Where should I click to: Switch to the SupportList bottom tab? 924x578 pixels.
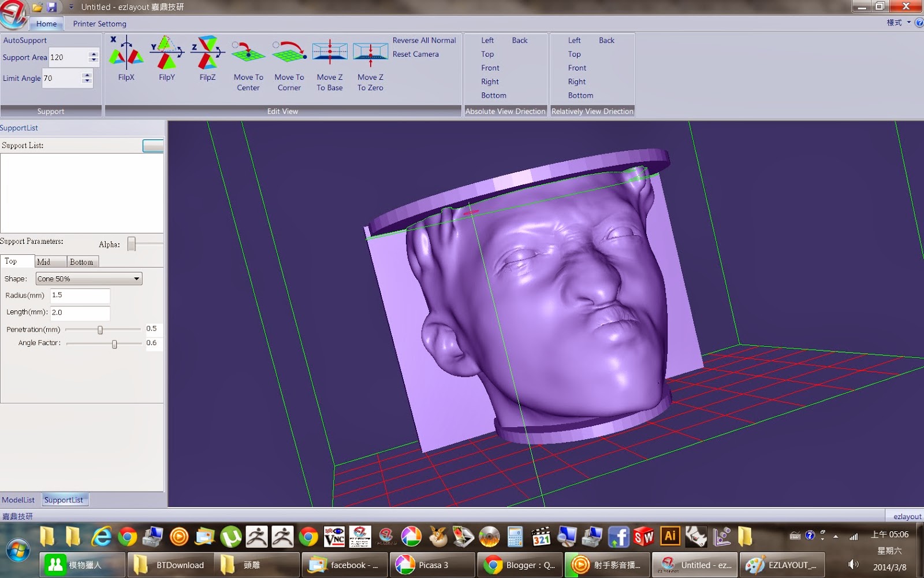point(64,500)
